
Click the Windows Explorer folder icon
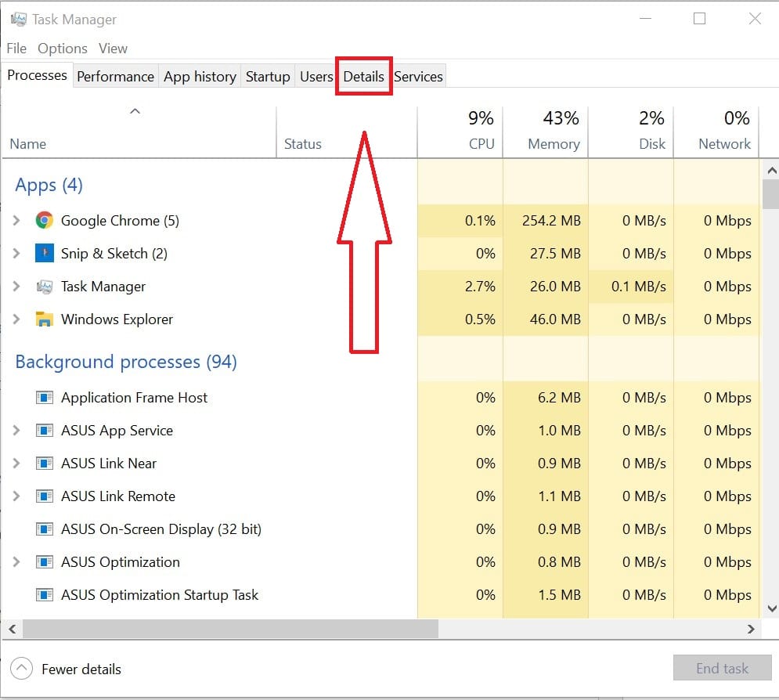pos(44,319)
